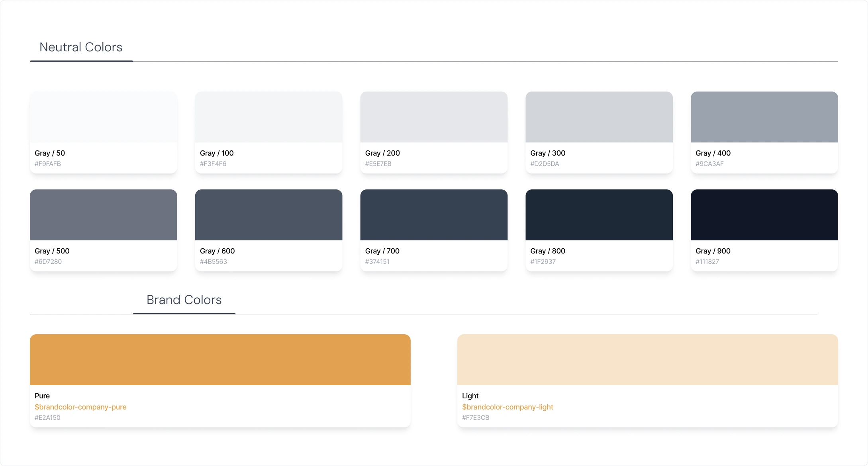
Task: Click the Gray / 500 swatch
Action: coord(103,215)
